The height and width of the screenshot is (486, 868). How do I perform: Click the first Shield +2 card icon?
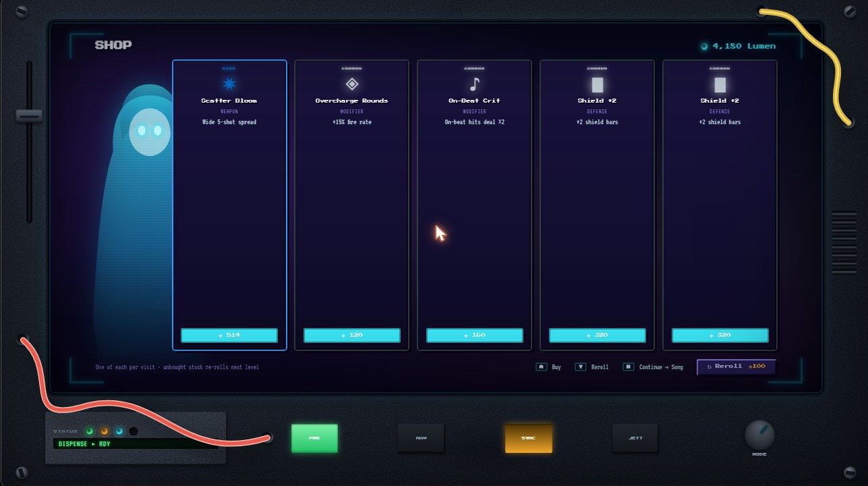click(x=598, y=84)
